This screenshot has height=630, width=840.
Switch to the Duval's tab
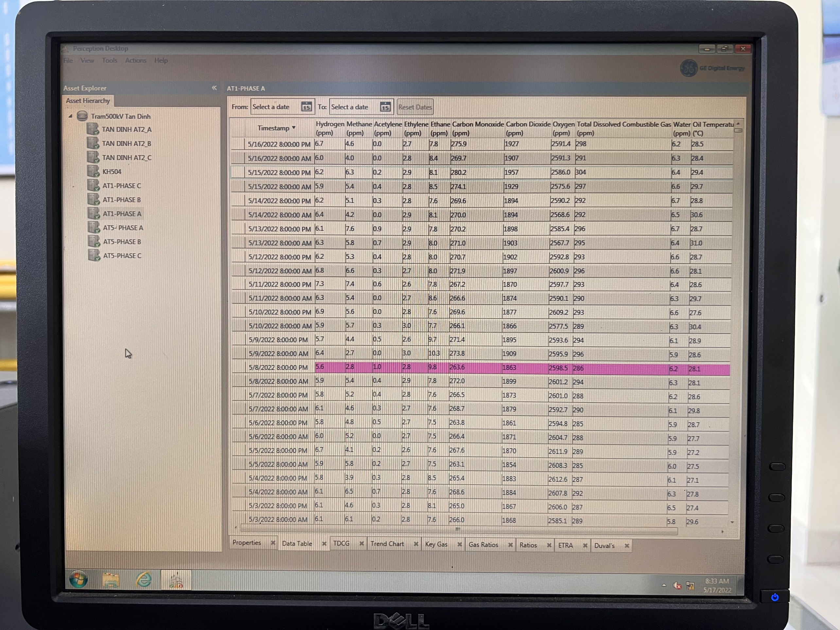pos(604,546)
